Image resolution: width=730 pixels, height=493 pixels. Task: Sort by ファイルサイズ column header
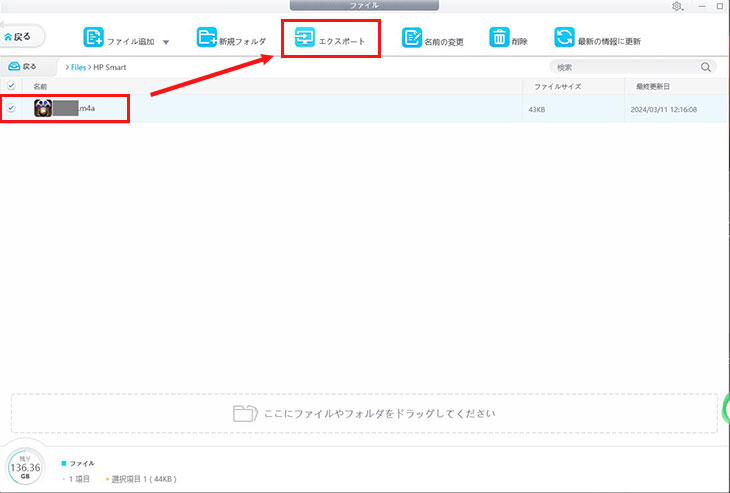557,87
